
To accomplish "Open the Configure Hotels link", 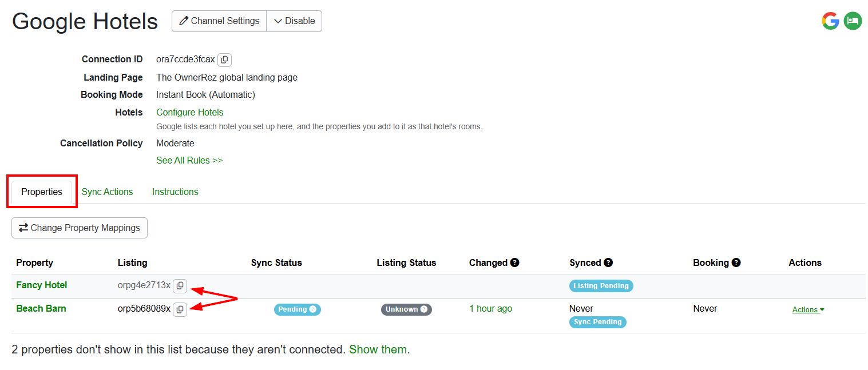I will (190, 113).
